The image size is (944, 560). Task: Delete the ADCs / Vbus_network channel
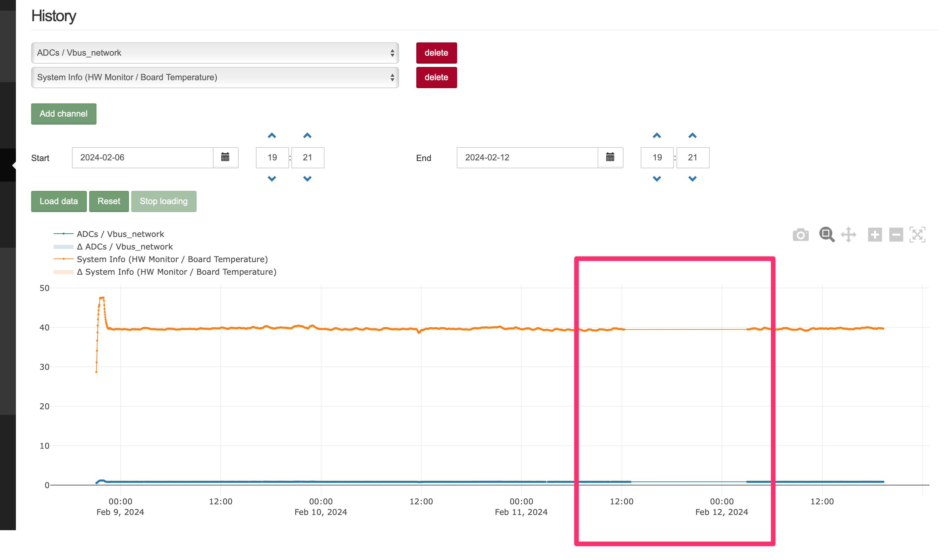[x=436, y=53]
